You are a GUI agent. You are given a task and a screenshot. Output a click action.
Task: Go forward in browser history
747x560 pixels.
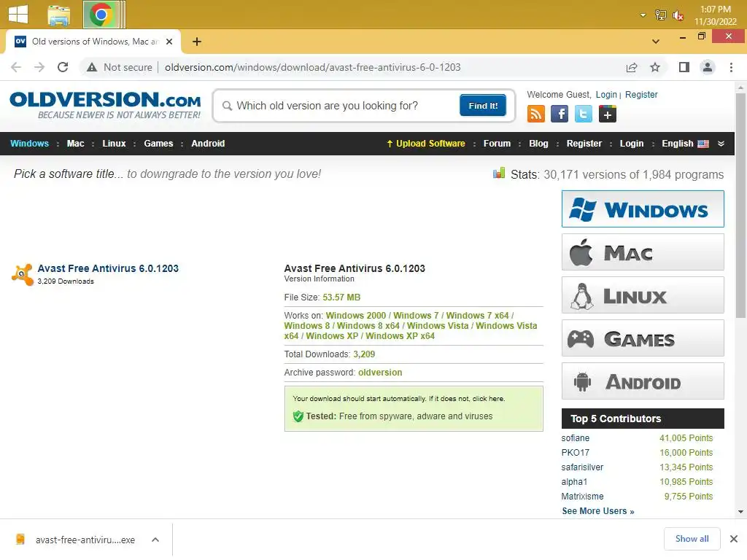pos(39,67)
